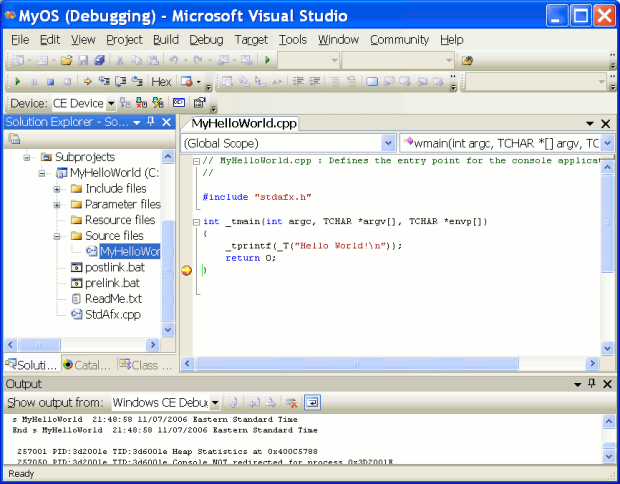
Task: Click the Solution Explorer Properties icon
Action: pyautogui.click(x=14, y=138)
